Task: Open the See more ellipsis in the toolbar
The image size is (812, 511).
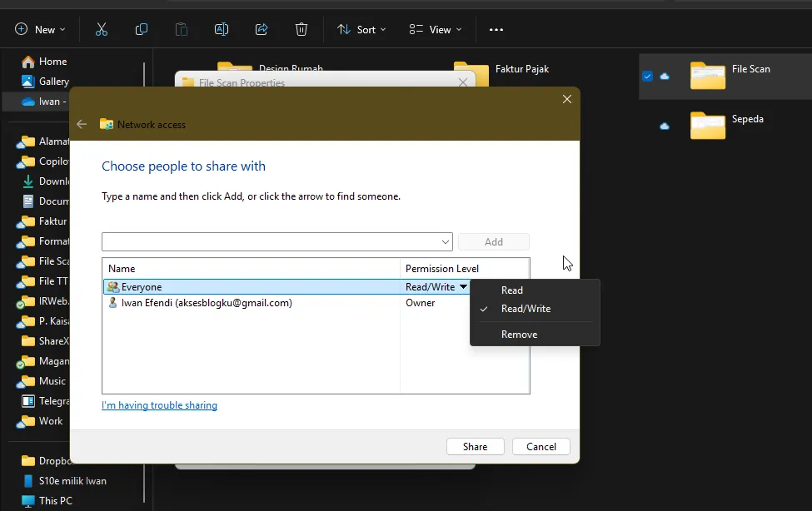Action: click(496, 29)
